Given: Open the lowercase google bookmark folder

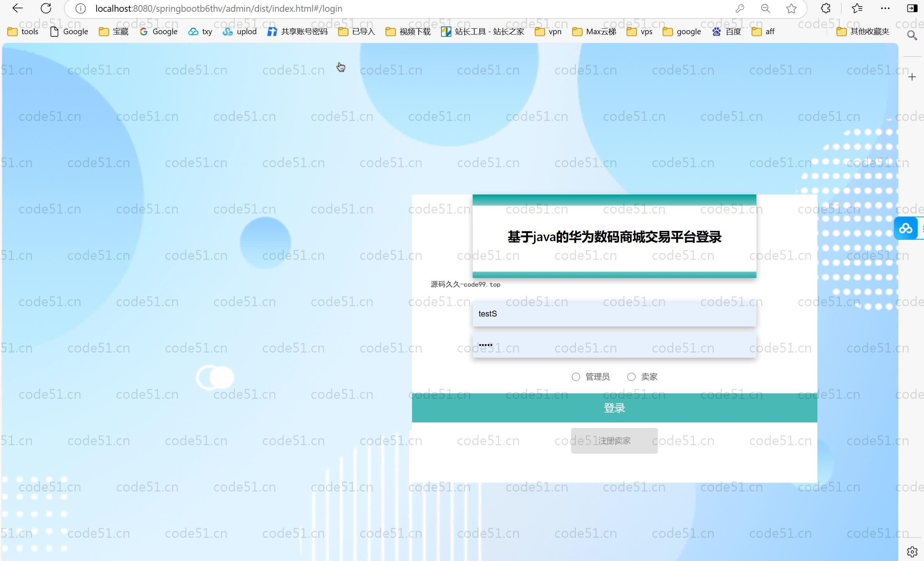Looking at the screenshot, I should 682,32.
